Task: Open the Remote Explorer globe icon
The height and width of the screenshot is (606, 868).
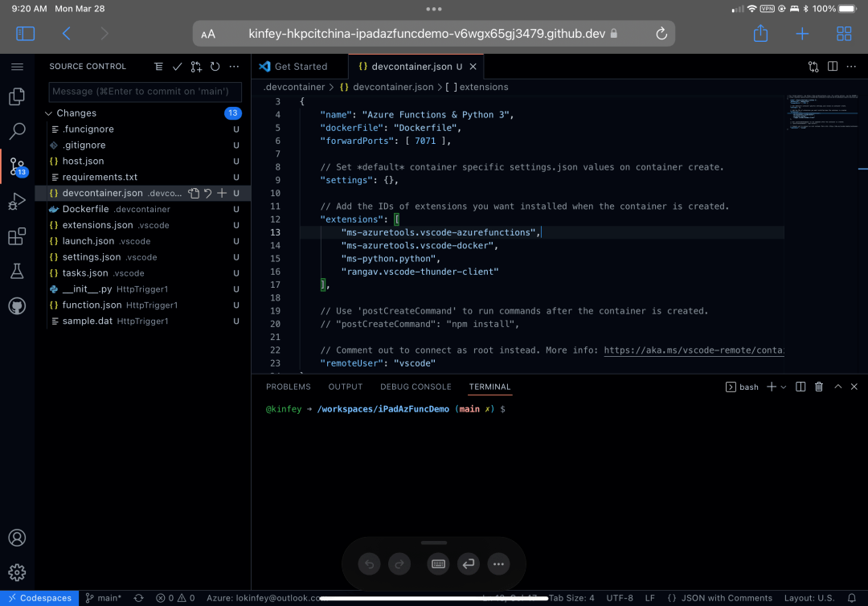Action: tap(17, 305)
